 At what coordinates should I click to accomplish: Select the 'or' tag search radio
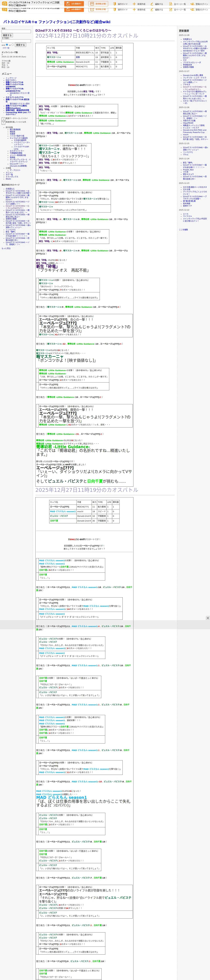tap(13, 45)
